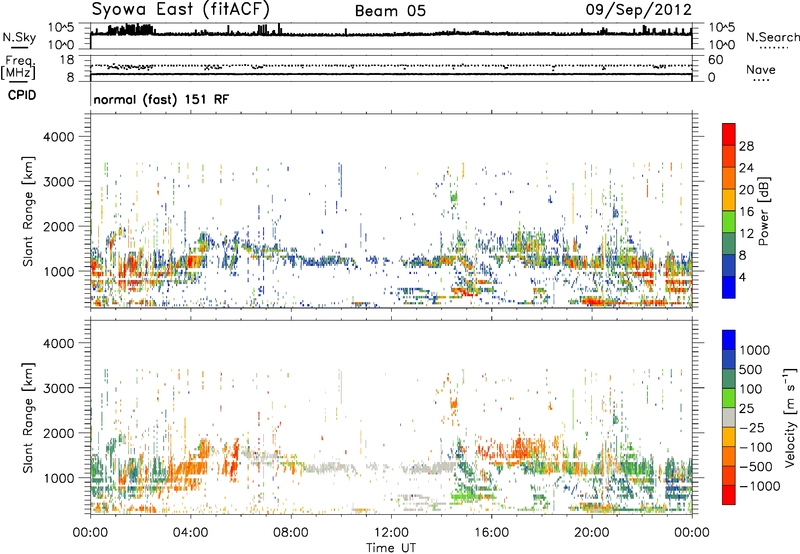800x554 pixels.
Task: Click the '3000' tick on the velocity panel
Action: pyautogui.click(x=58, y=388)
